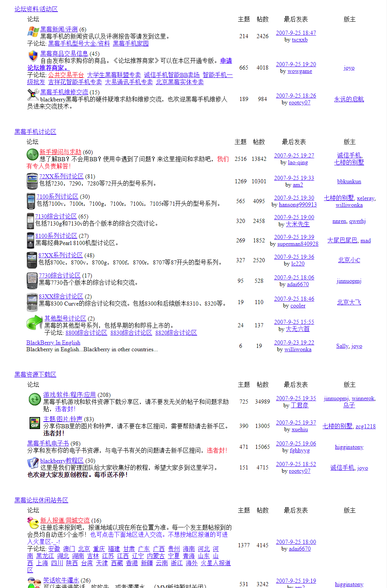Click the green refresh icon beside 游戏/软件/程序/应用

coord(35,399)
